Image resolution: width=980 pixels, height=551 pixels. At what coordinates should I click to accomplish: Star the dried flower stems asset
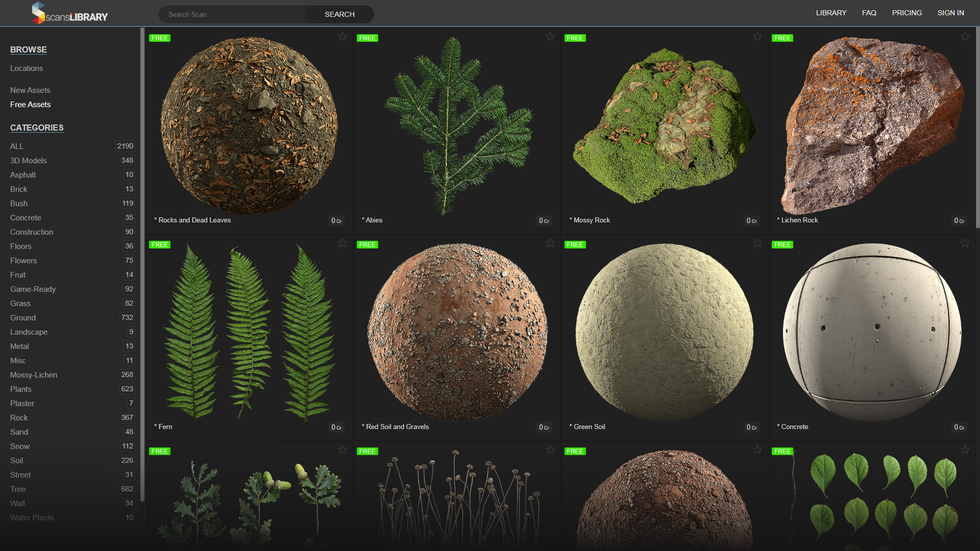pos(550,450)
